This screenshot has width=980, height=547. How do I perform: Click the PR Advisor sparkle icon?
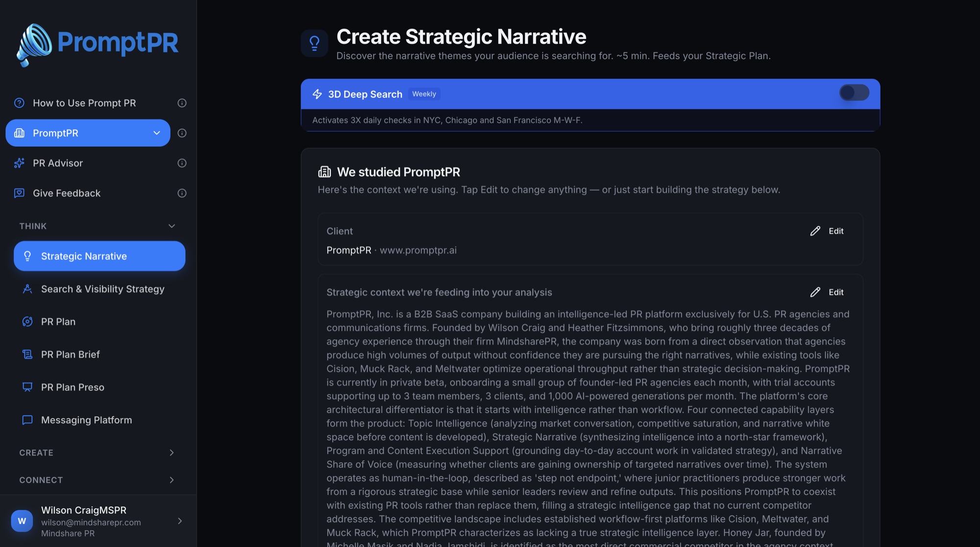(19, 163)
